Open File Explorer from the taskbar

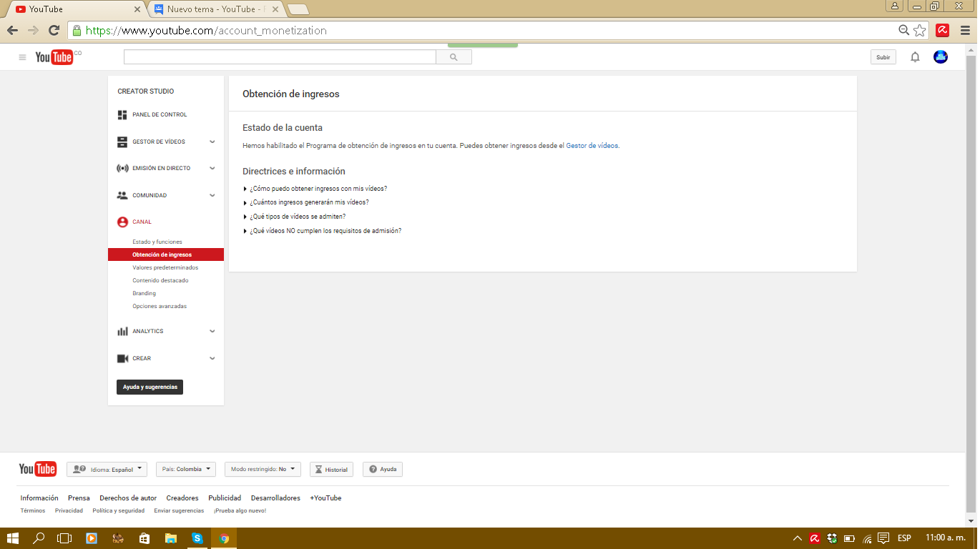pos(171,538)
